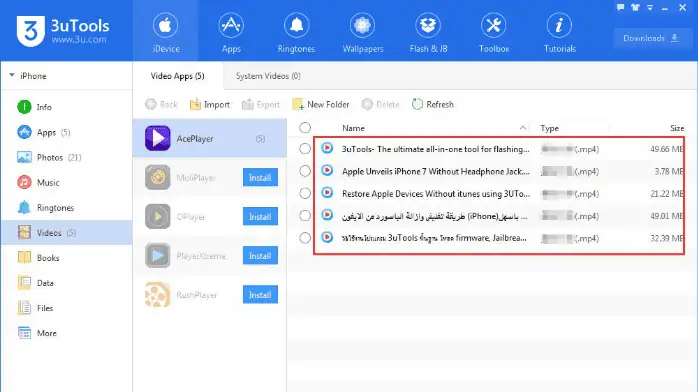Click the play icon for Restore Apple Devices
Image resolution: width=698 pixels, height=392 pixels.
(x=327, y=193)
